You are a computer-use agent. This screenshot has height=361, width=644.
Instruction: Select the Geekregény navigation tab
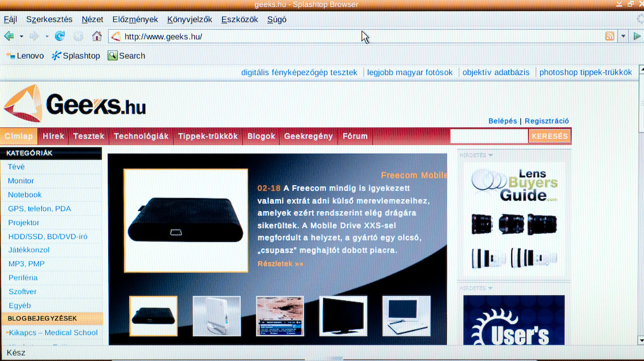tap(308, 136)
